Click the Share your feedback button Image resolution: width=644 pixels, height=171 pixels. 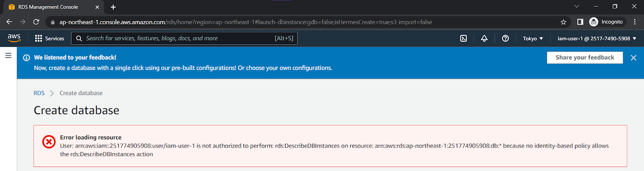585,57
